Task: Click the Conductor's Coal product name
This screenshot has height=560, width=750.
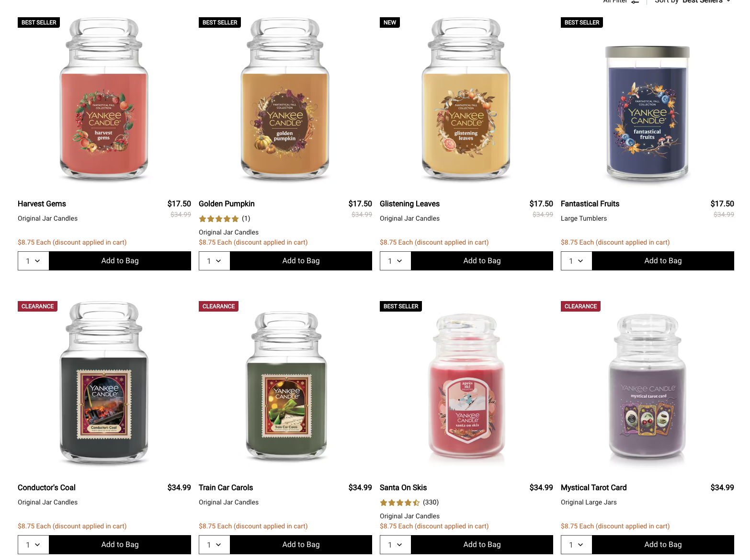Action: coord(46,488)
